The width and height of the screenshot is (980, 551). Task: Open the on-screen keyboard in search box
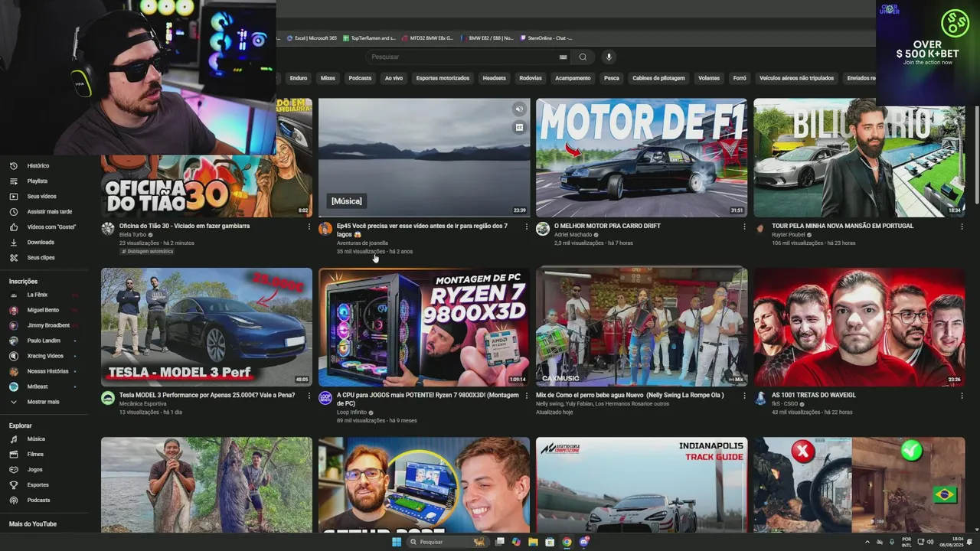[x=563, y=57]
